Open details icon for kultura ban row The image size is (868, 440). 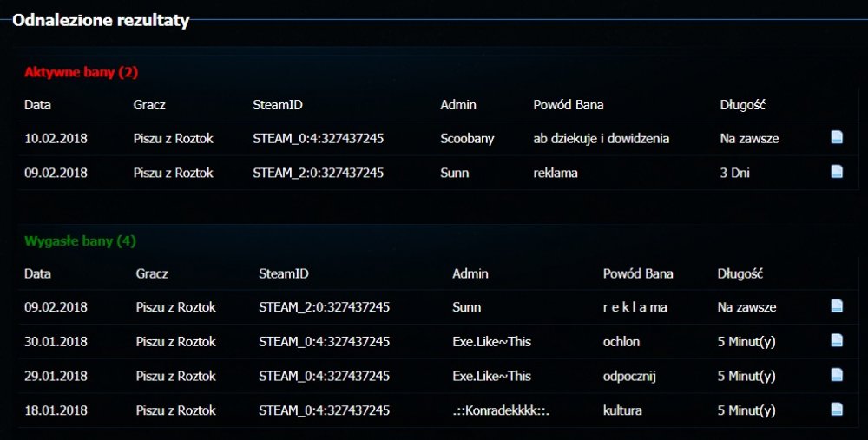coord(837,409)
